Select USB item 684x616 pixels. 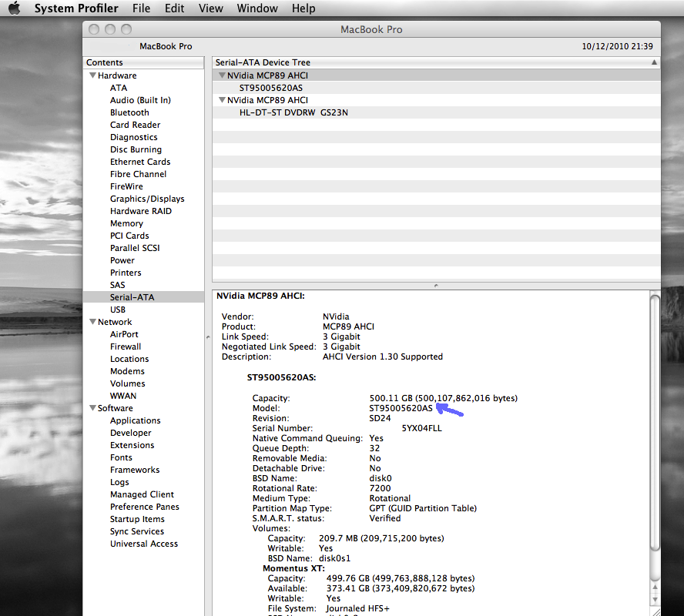coord(118,310)
